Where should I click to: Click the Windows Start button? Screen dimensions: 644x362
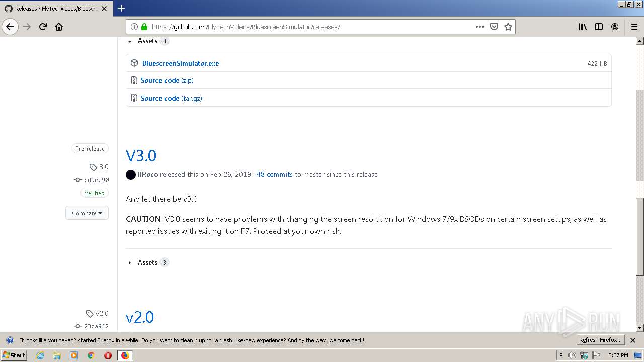(x=14, y=355)
